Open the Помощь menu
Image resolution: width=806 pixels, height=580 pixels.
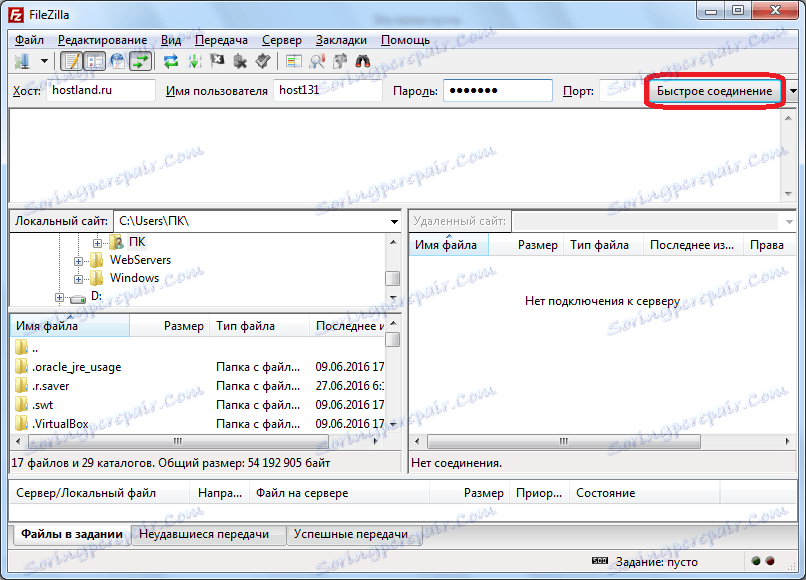(405, 40)
